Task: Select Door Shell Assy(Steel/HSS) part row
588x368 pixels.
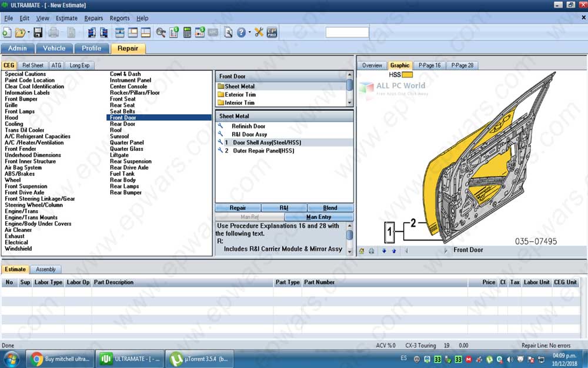Action: [x=285, y=142]
